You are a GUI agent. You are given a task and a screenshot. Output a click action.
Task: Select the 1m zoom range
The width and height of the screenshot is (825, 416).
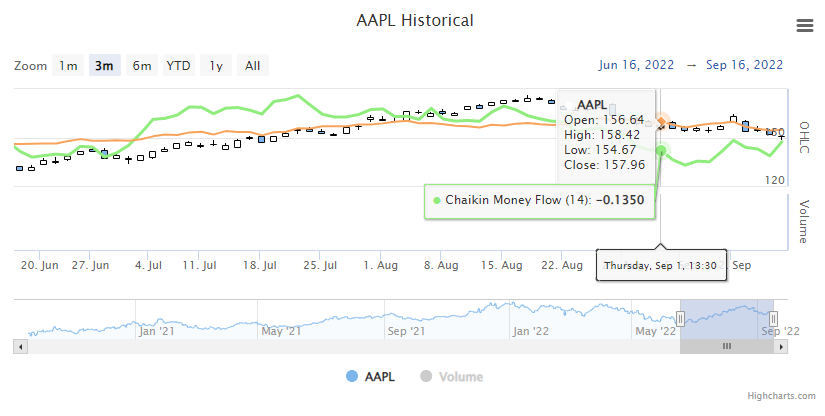[68, 66]
